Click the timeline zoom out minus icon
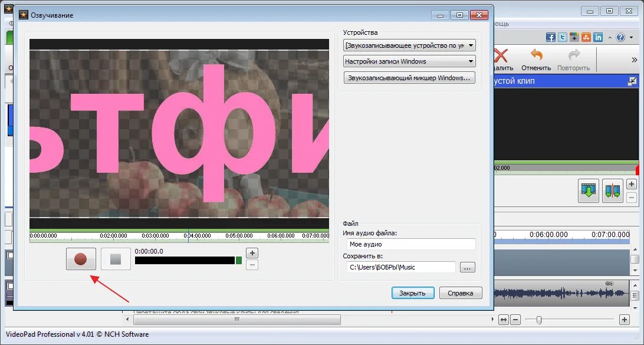The height and width of the screenshot is (345, 644). (516, 320)
